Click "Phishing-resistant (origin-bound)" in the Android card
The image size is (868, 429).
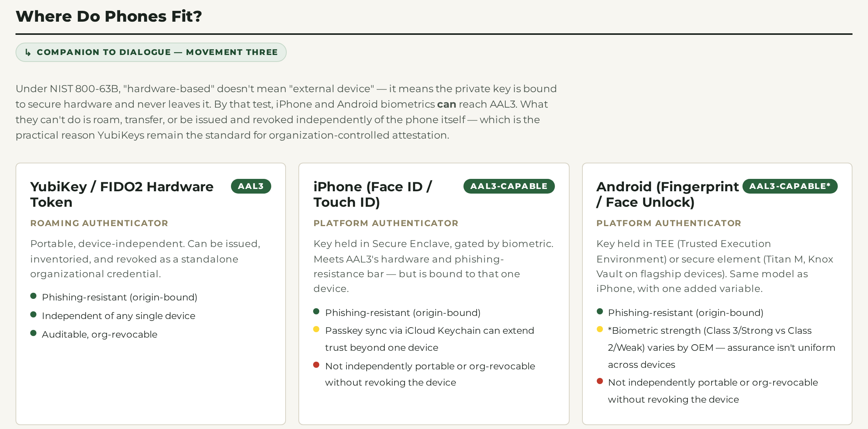tap(686, 312)
